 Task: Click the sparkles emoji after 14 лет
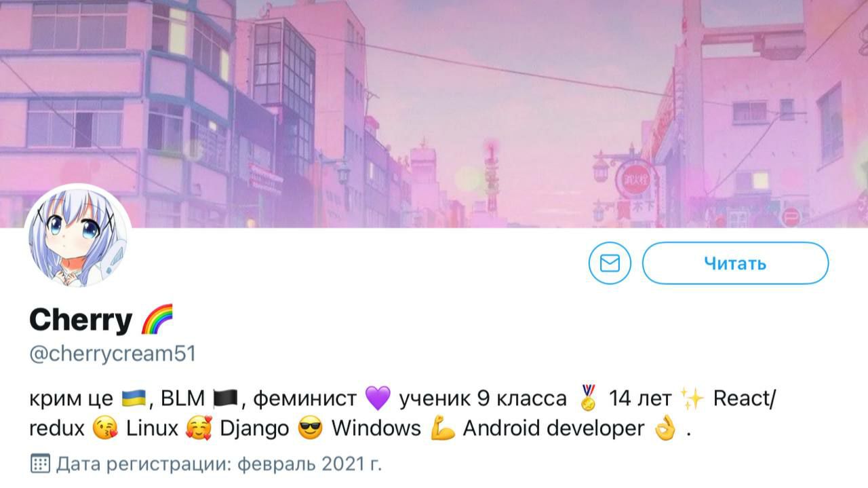coord(692,398)
